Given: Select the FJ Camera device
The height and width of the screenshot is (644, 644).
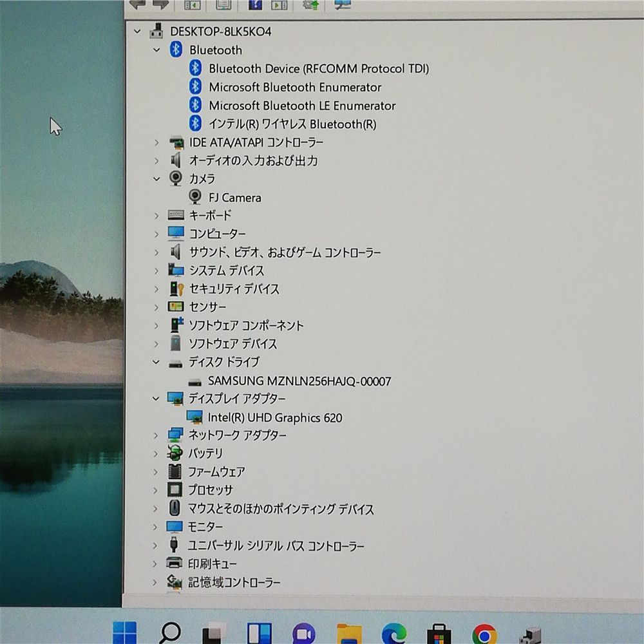Looking at the screenshot, I should coord(234,198).
